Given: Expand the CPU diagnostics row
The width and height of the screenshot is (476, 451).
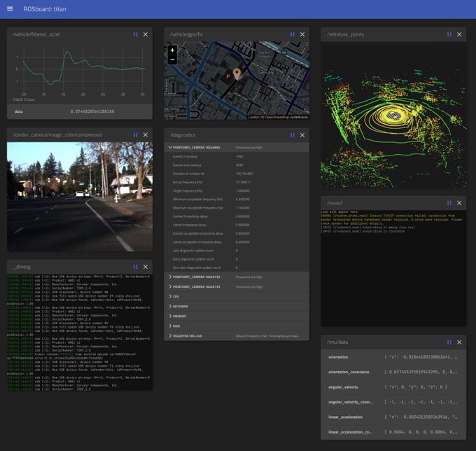Looking at the screenshot, I should 176,296.
